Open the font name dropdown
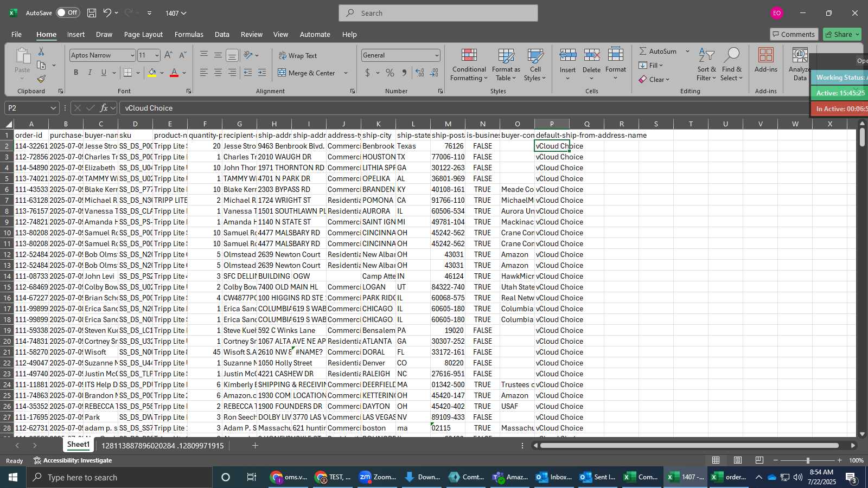Screen dimensions: 868x488 click(x=132, y=55)
